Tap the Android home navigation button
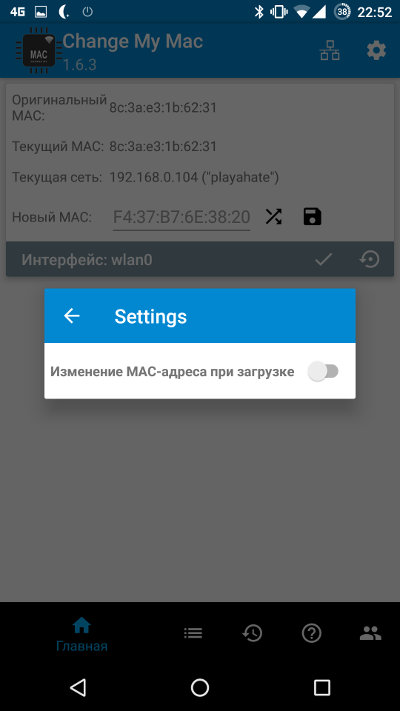 (200, 687)
